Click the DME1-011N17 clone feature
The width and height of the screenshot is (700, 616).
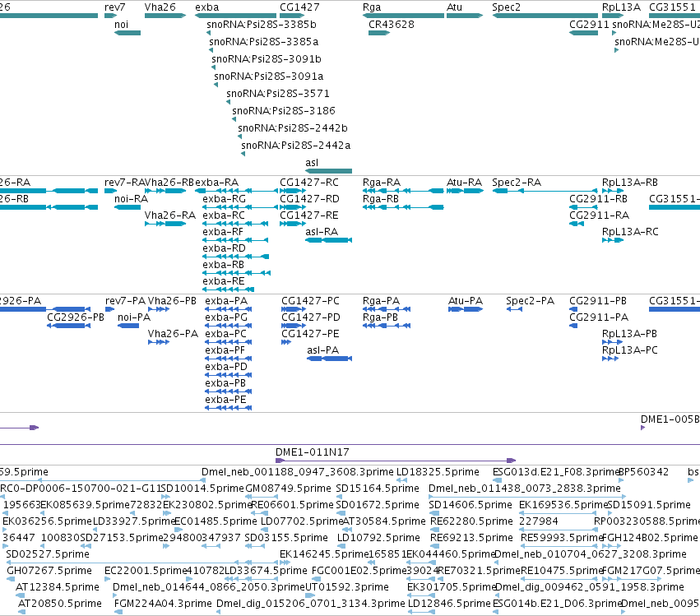[396, 461]
